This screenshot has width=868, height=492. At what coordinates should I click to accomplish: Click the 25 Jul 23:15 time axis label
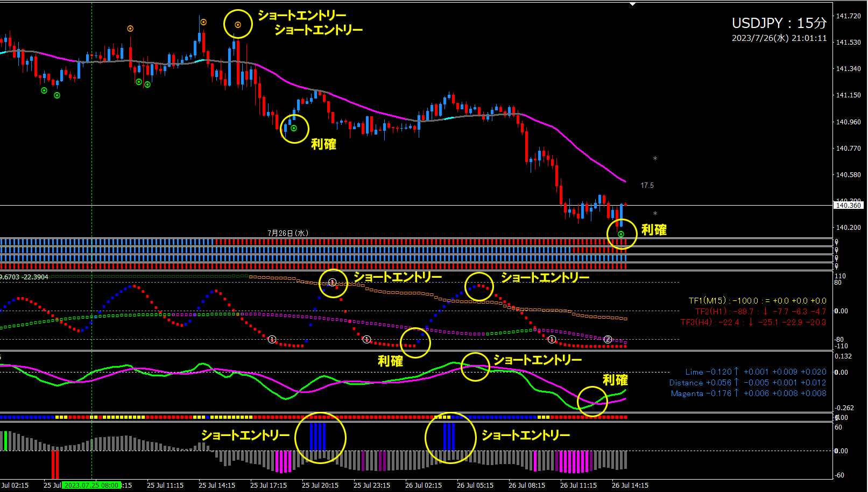tap(372, 485)
